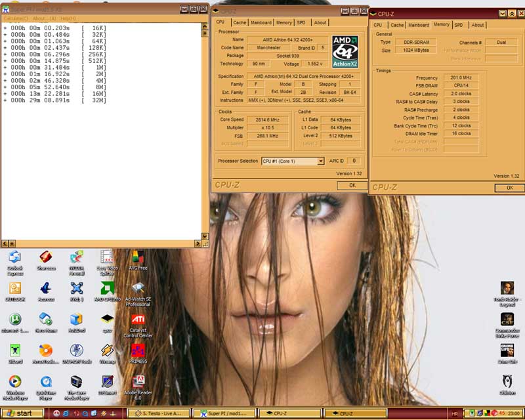This screenshot has width=525, height=420.
Task: Open SPD tab in right CPU-Z window
Action: tap(458, 25)
